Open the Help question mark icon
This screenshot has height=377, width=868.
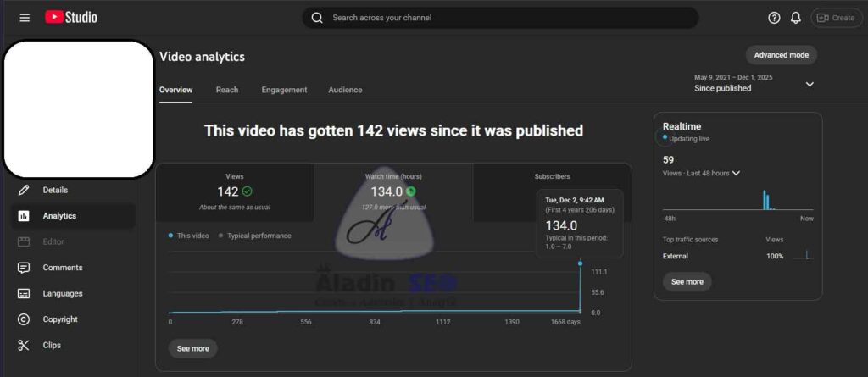(x=774, y=18)
